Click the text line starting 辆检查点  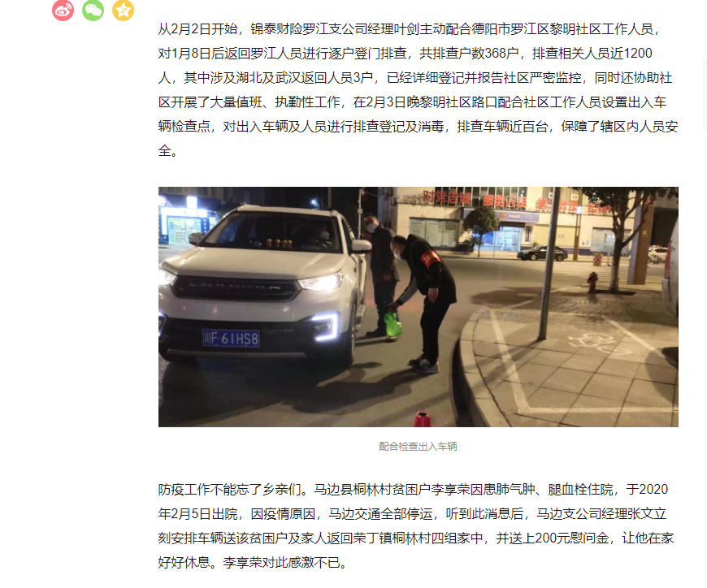418,127
